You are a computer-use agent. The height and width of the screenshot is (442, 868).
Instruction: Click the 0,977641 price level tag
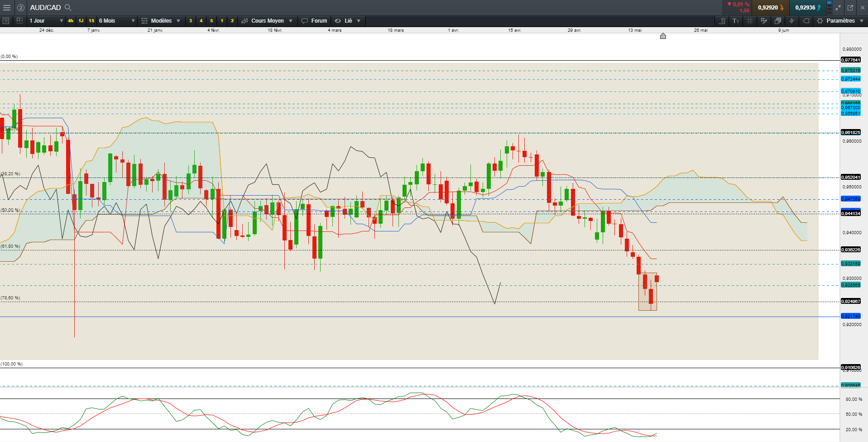coord(851,60)
